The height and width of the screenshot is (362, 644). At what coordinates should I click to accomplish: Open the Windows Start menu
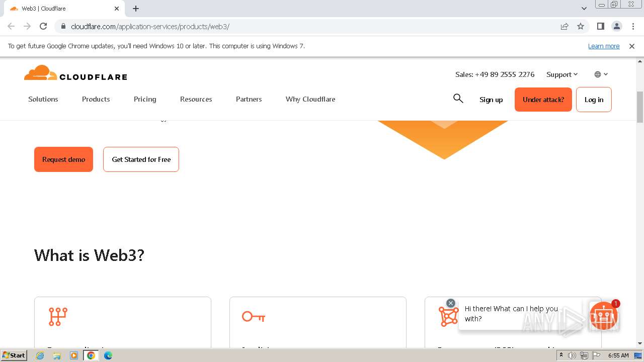[14, 355]
